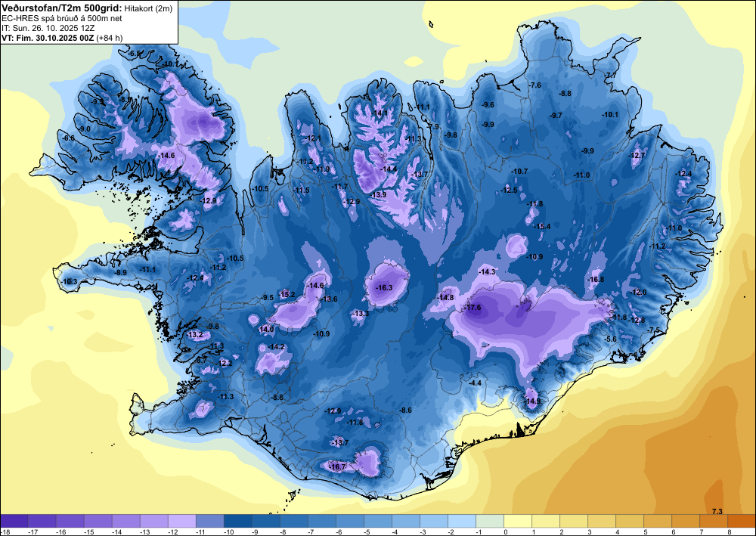This screenshot has height=536, width=756.
Task: Click the -14.3 temperature label
Action: point(487,272)
